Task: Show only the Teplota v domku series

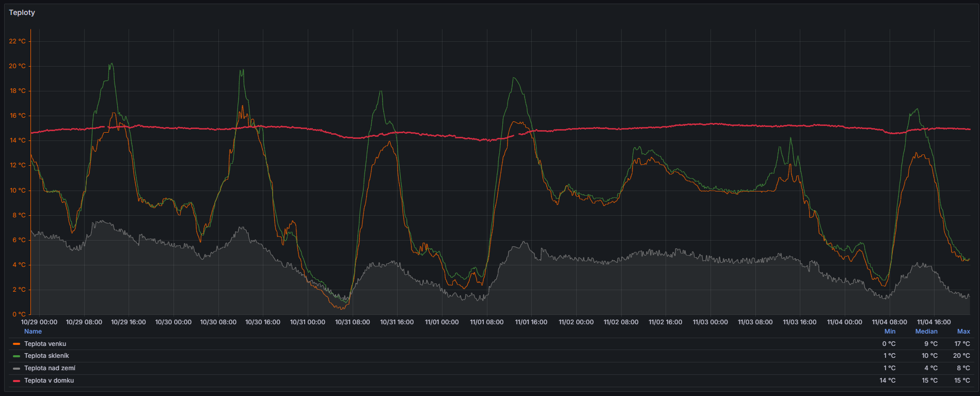Action: [x=49, y=381]
